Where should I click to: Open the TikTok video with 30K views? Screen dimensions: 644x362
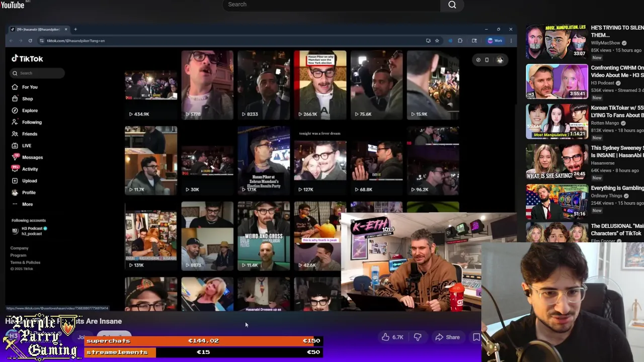pyautogui.click(x=207, y=160)
